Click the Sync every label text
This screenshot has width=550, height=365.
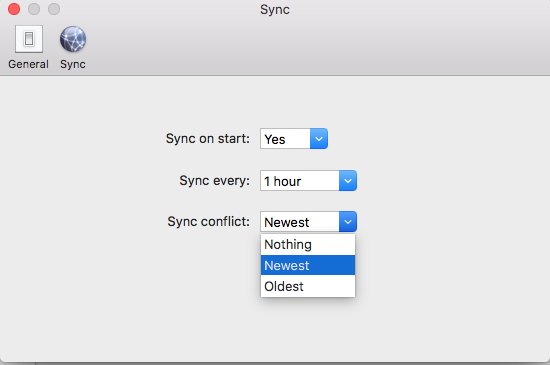(214, 181)
